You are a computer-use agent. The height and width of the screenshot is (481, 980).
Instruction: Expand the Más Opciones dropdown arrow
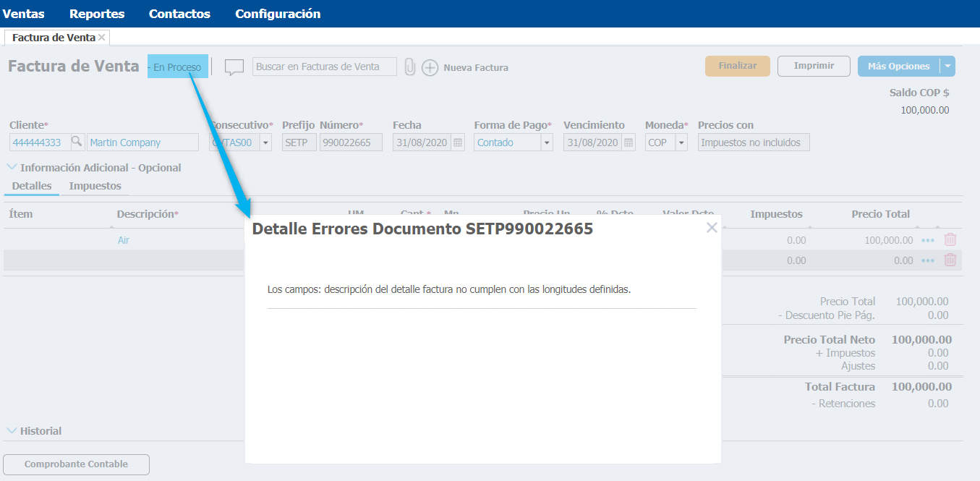pos(947,67)
